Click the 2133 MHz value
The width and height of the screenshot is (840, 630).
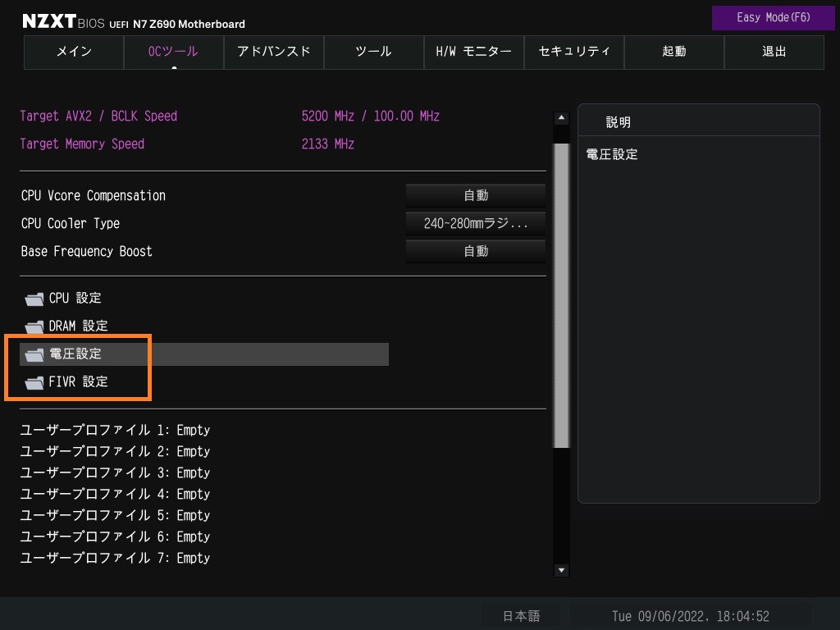328,144
